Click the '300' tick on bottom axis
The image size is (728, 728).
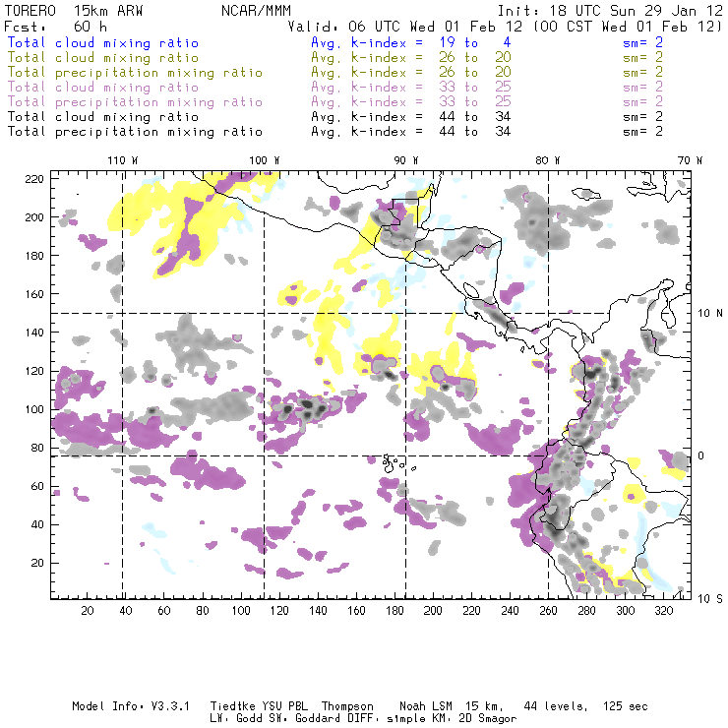[x=626, y=611]
